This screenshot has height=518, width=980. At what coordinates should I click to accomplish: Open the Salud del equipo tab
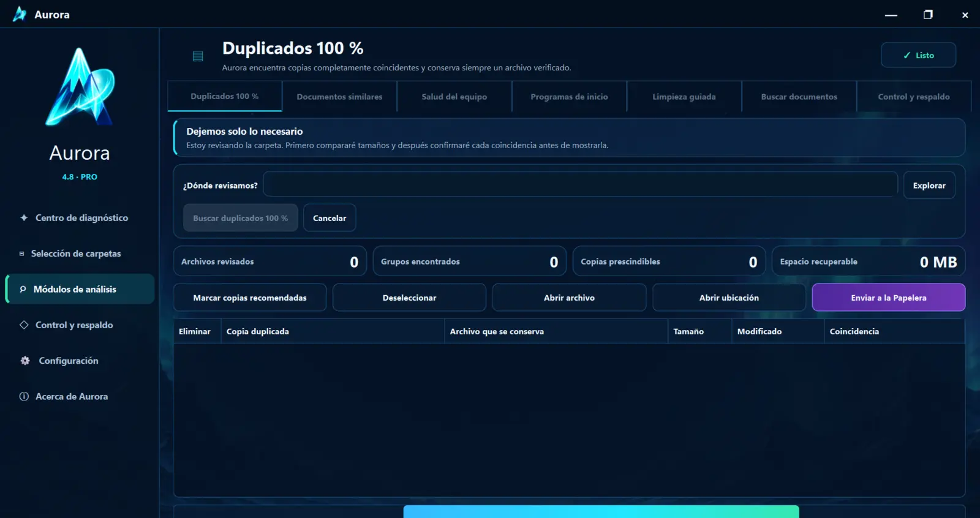pyautogui.click(x=454, y=97)
